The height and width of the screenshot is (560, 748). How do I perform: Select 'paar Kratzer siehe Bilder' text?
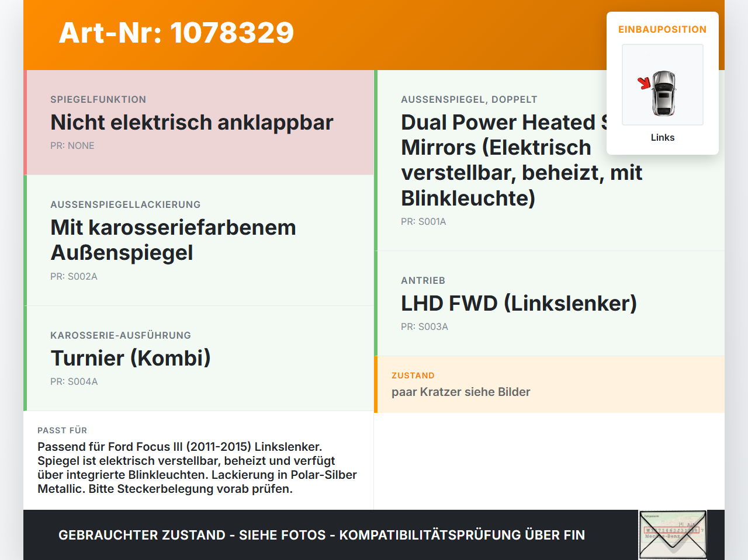461,392
